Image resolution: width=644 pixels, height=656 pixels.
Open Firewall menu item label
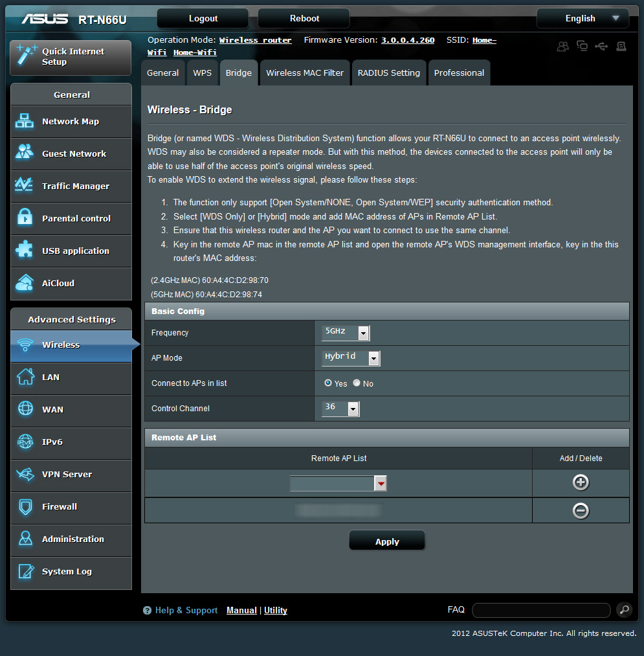[60, 506]
